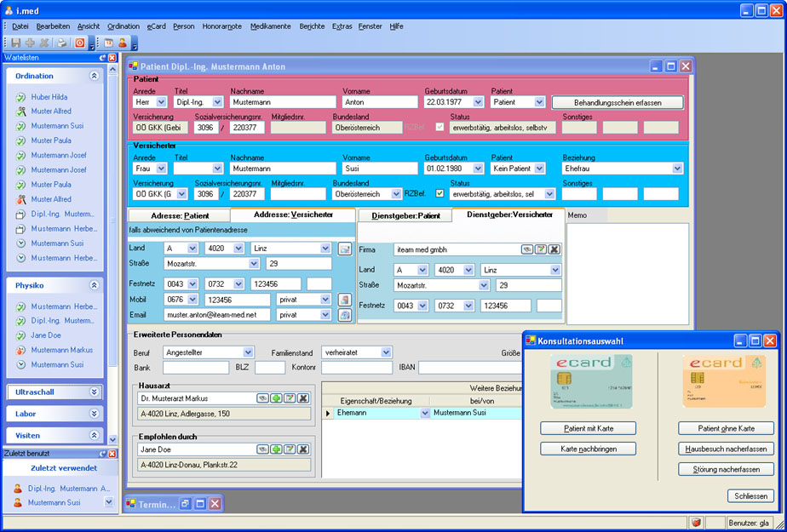The width and height of the screenshot is (787, 532).
Task: Switch to the Dienstgeber: Patient tab
Action: pyautogui.click(x=405, y=216)
